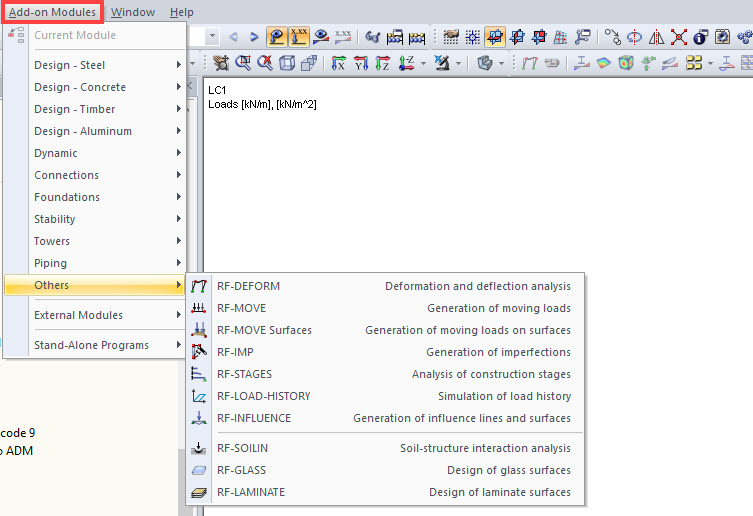Open RF-LAMINATE laminate design module

pyautogui.click(x=385, y=492)
